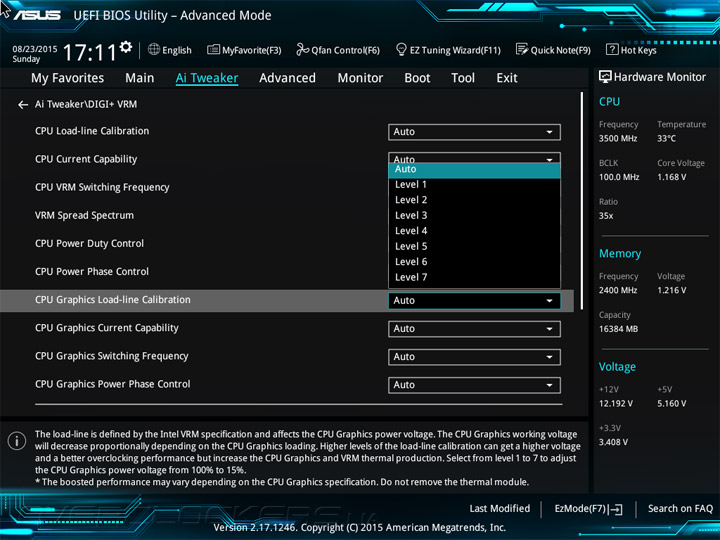Image resolution: width=720 pixels, height=540 pixels.
Task: Click the Ai Tweaker\DIGI+ VRM breadcrumb
Action: pyautogui.click(x=86, y=105)
